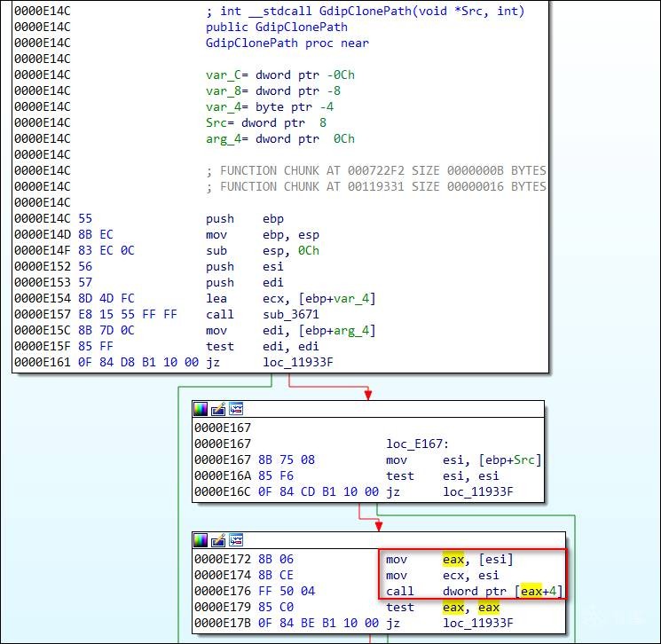This screenshot has width=661, height=644.
Task: Click arg_4 in the 'mov edi, [ebp+arg_4]' line
Action: click(x=350, y=331)
